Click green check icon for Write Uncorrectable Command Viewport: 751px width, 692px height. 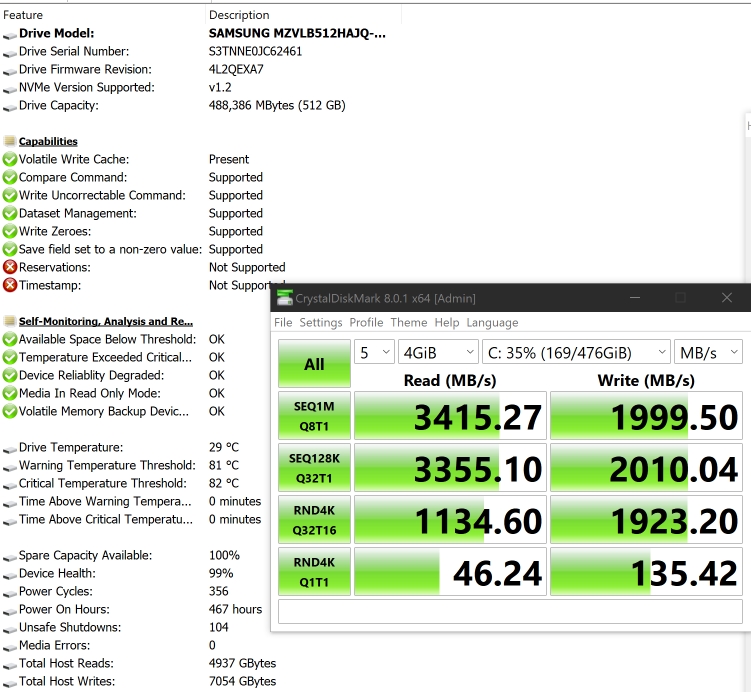point(10,195)
